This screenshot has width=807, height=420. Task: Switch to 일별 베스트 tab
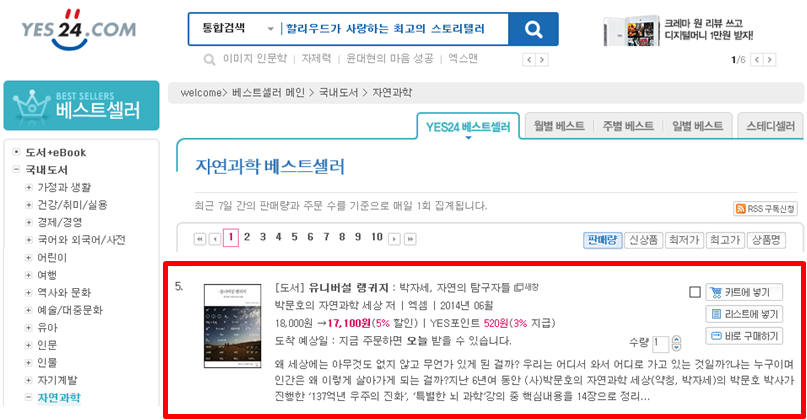click(697, 126)
